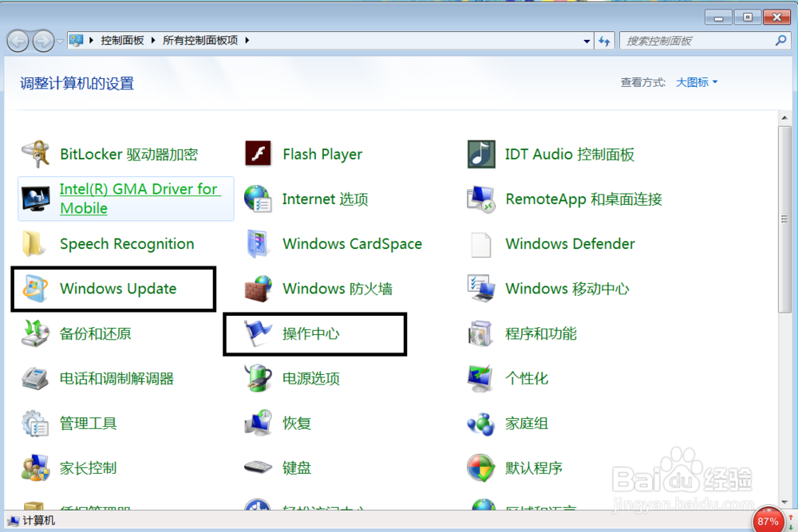
Task: Launch Windows Defender
Action: point(569,243)
